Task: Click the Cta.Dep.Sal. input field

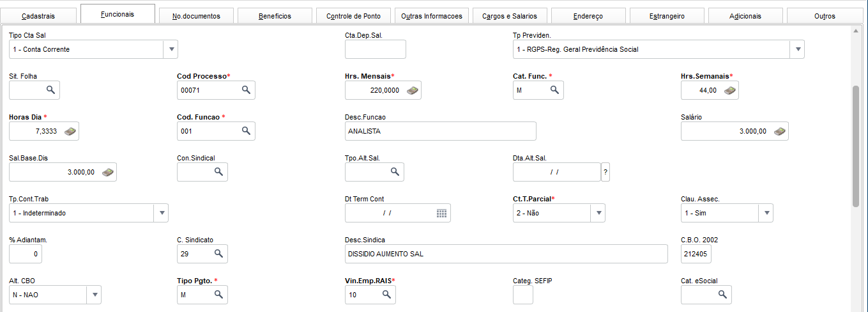Action: [x=376, y=49]
